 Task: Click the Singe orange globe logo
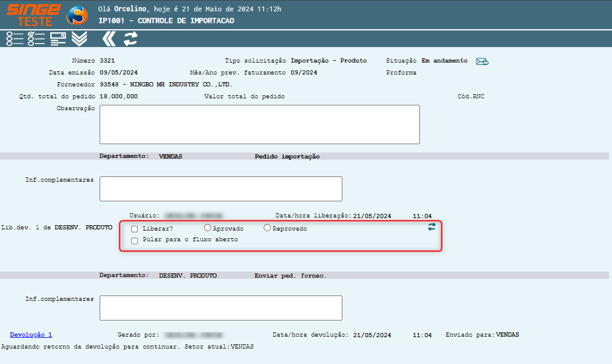77,15
